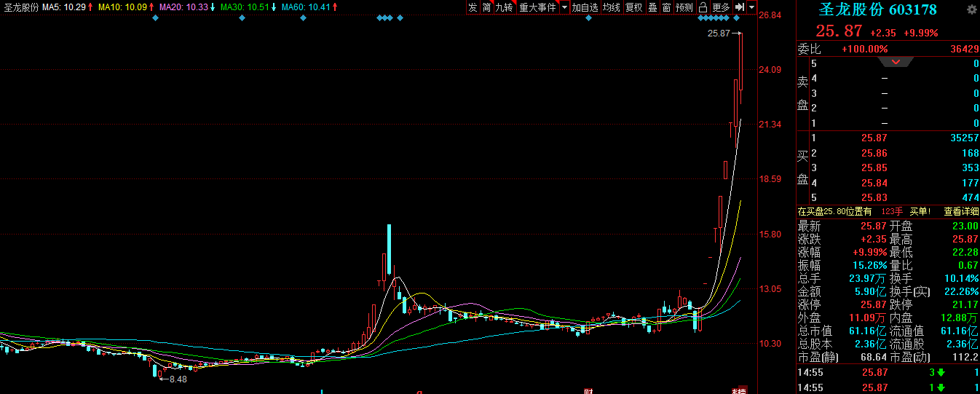
Task: Click the 窗 window icon
Action: coord(666,7)
